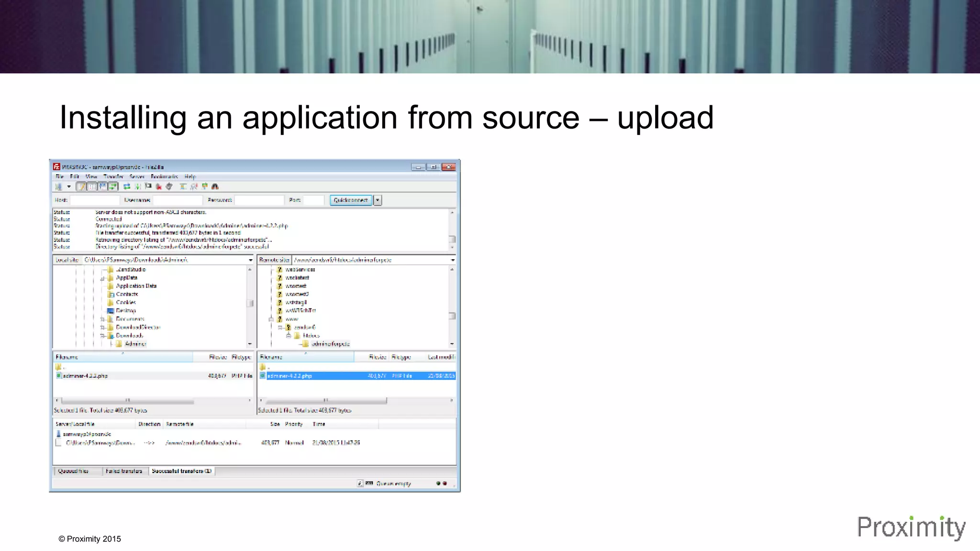Click the cancel current operation icon
The image size is (980, 551).
coord(148,187)
